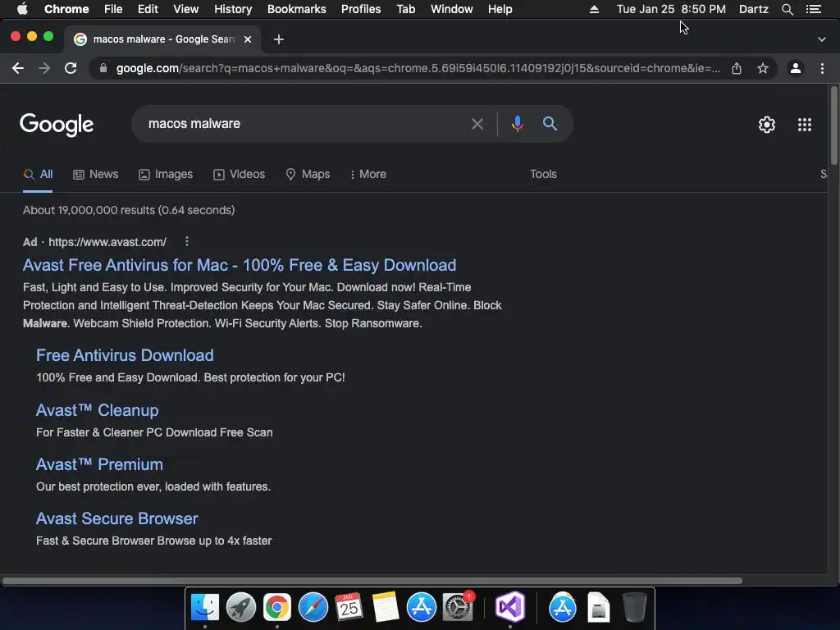Click the Dartz user name
The height and width of the screenshot is (630, 840).
[753, 9]
